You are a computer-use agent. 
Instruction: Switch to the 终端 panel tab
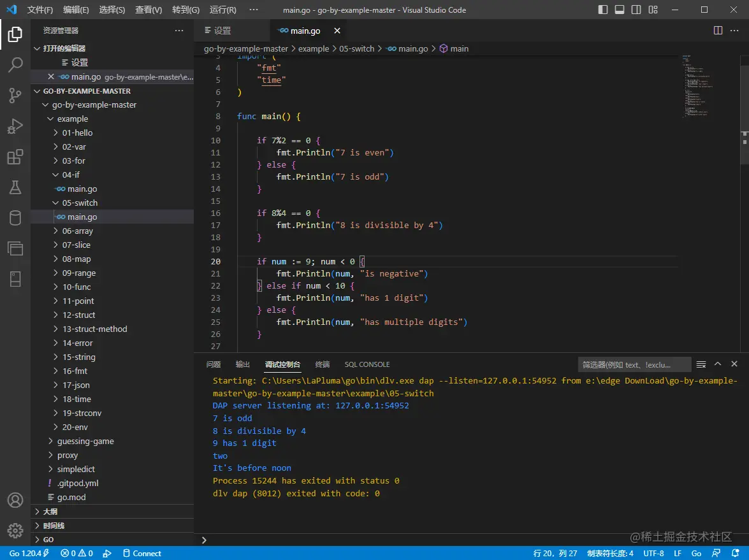[x=323, y=364]
